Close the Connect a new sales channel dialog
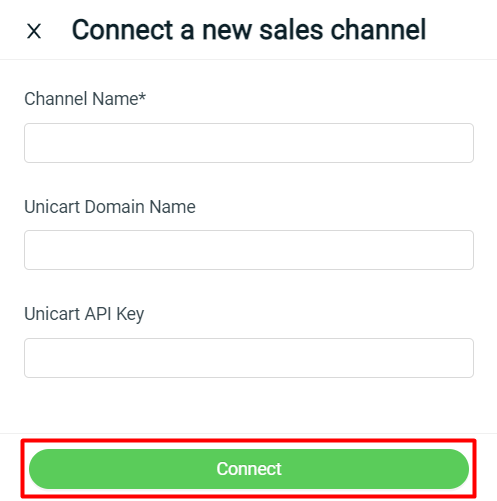Viewport: 497px width, 501px height. coord(34,31)
